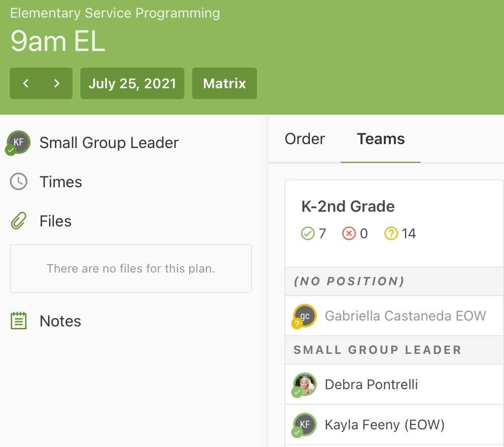504x447 pixels.
Task: Click Debra Pontrelli's profile photo
Action: click(305, 385)
